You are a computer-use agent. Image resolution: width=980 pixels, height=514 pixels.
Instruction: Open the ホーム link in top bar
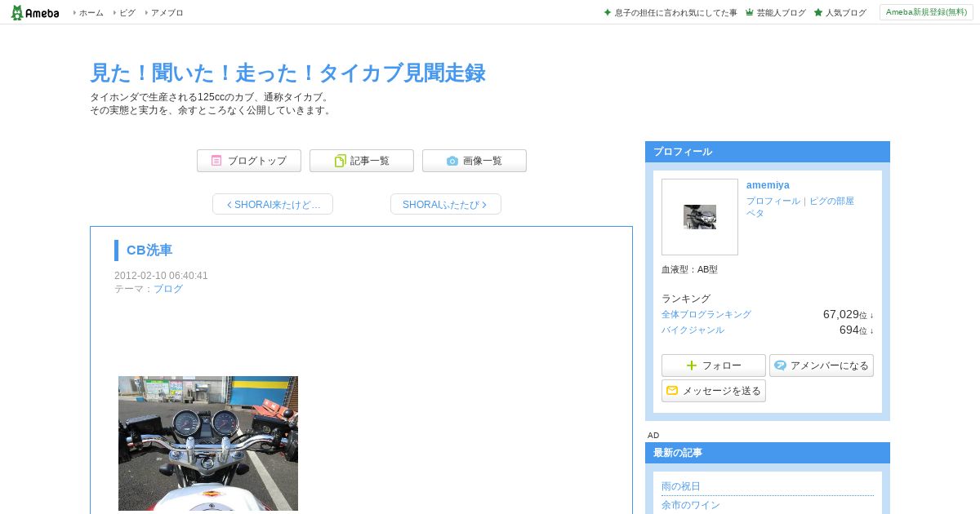point(91,13)
